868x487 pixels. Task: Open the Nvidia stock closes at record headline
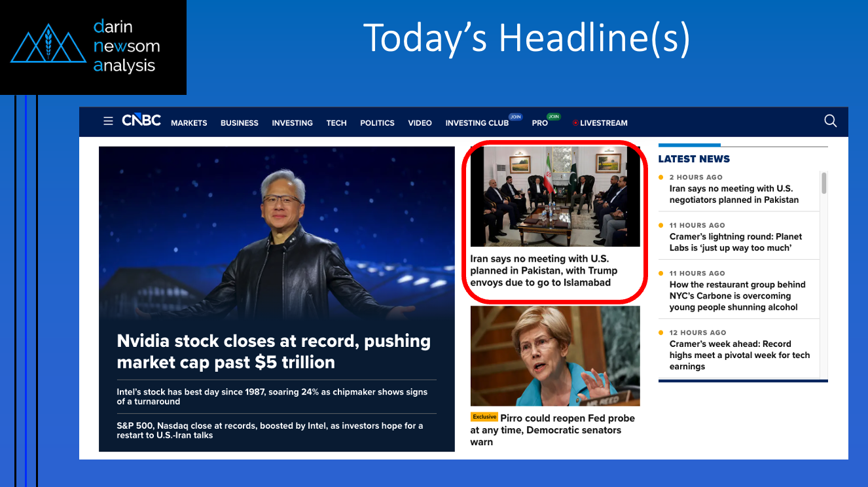click(274, 352)
